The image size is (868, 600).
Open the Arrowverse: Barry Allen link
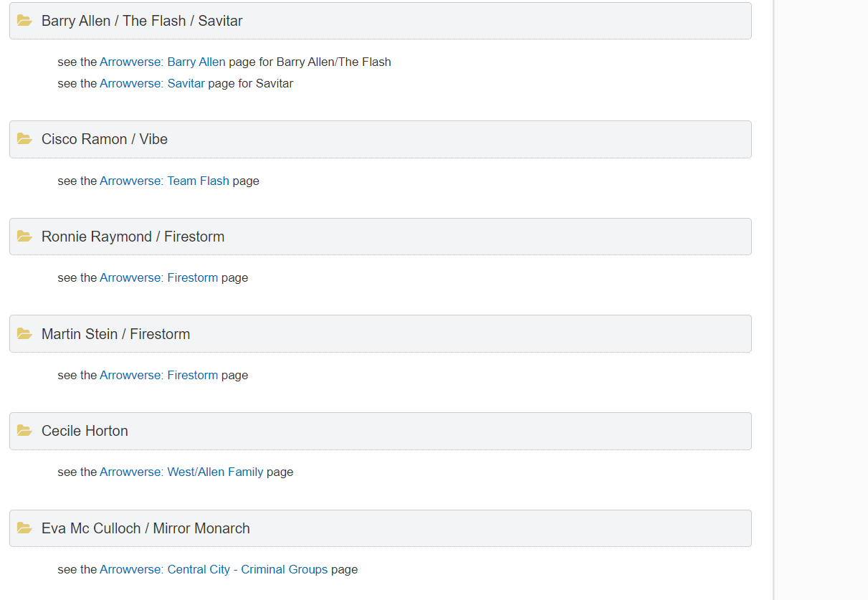[163, 62]
